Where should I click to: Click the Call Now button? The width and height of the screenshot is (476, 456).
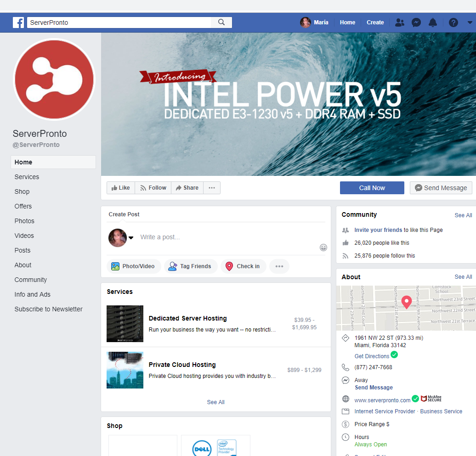tap(372, 188)
